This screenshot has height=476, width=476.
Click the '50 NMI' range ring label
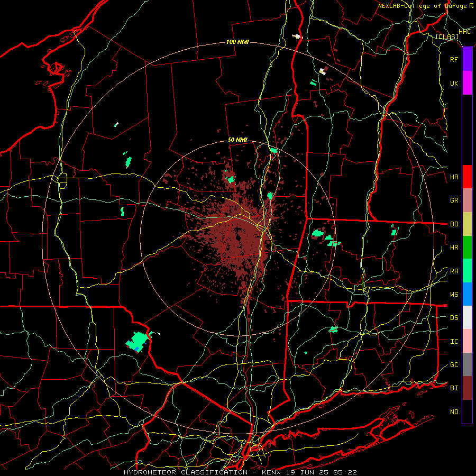coord(237,140)
